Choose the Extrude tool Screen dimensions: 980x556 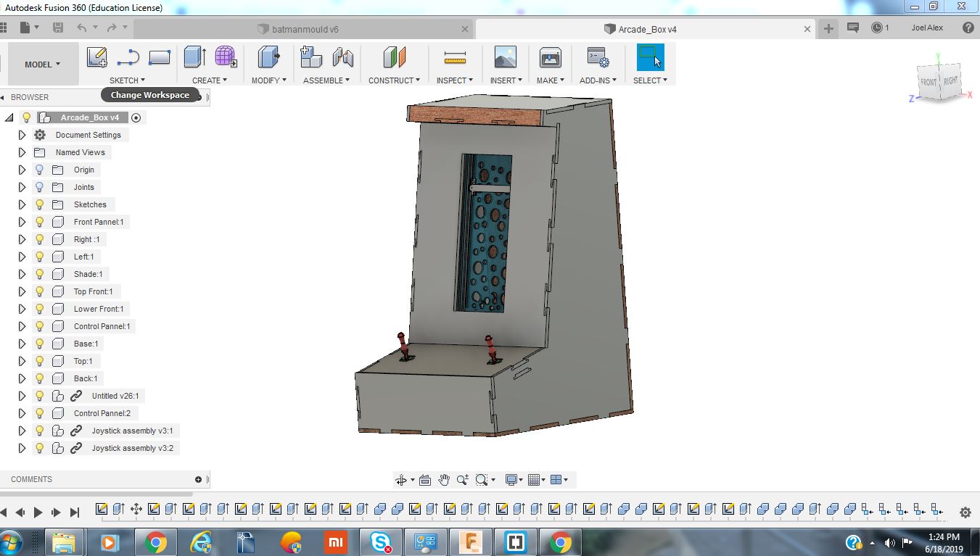[x=195, y=57]
